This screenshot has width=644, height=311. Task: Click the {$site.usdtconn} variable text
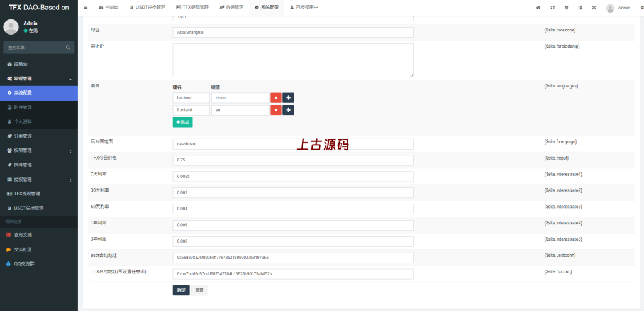[559, 255]
